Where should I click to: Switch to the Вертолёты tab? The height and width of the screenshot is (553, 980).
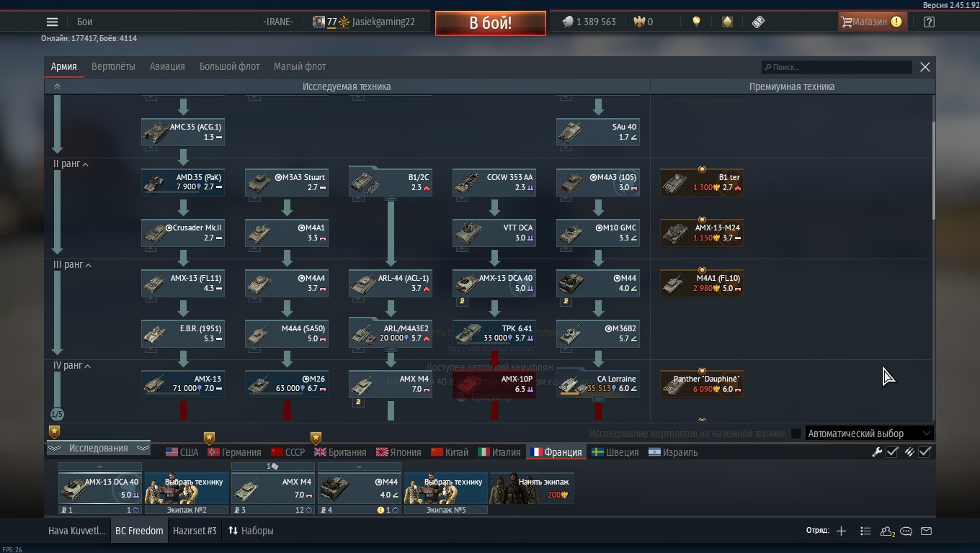tap(113, 66)
